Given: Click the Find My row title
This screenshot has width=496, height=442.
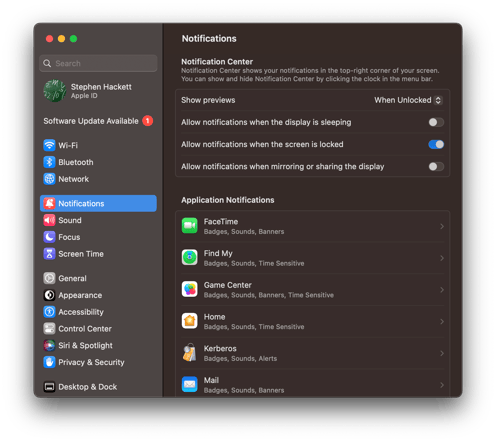Looking at the screenshot, I should pos(218,253).
